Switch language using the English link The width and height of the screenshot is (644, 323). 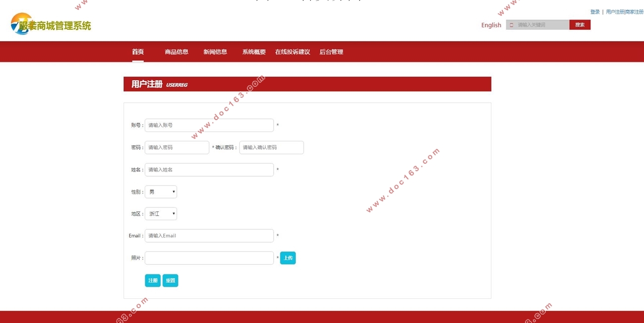pyautogui.click(x=490, y=25)
